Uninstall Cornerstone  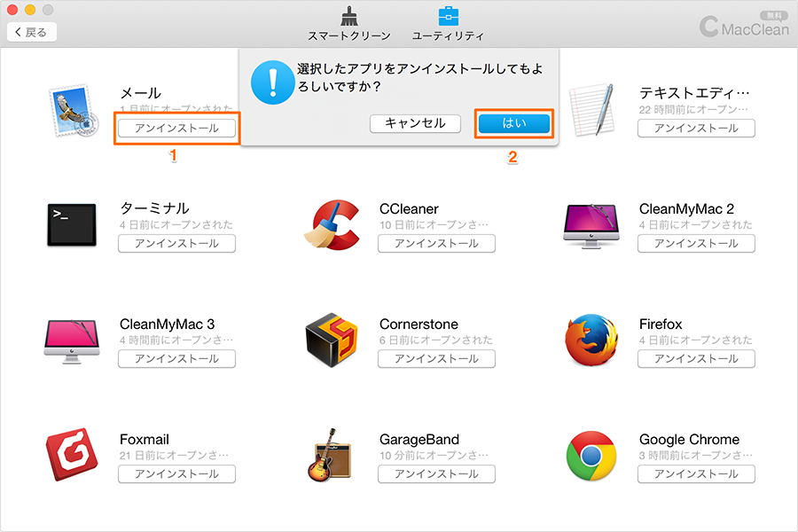point(436,358)
